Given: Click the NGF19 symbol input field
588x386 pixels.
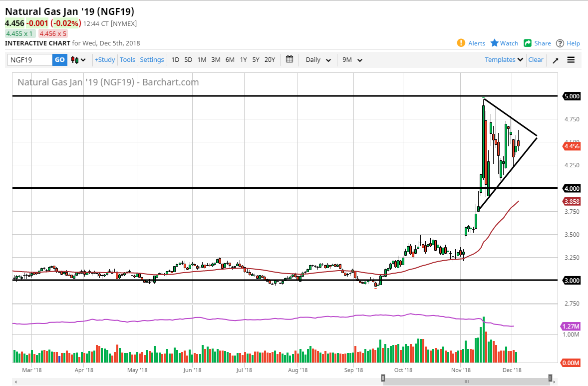Looking at the screenshot, I should point(29,60).
